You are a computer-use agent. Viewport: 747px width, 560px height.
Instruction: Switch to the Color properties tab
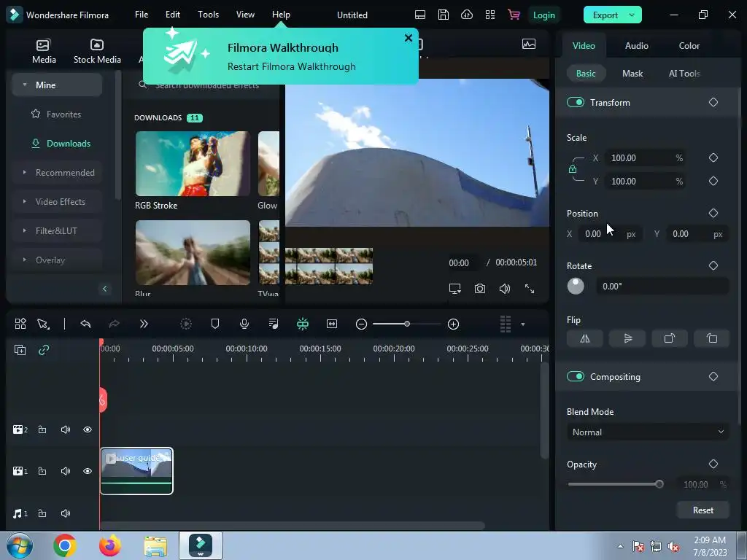(x=689, y=46)
